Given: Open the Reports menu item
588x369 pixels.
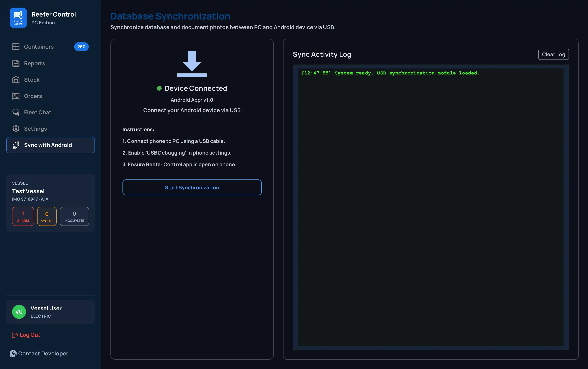Looking at the screenshot, I should tap(51, 63).
